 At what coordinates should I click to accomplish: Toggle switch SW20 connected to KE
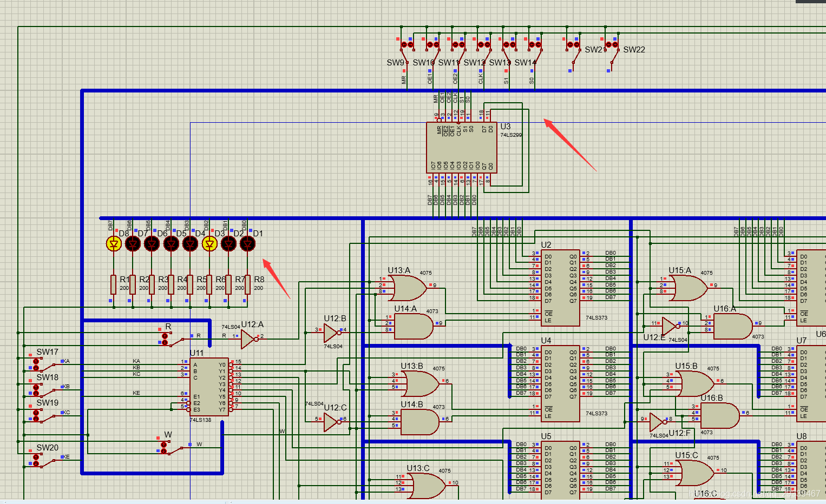point(44,460)
